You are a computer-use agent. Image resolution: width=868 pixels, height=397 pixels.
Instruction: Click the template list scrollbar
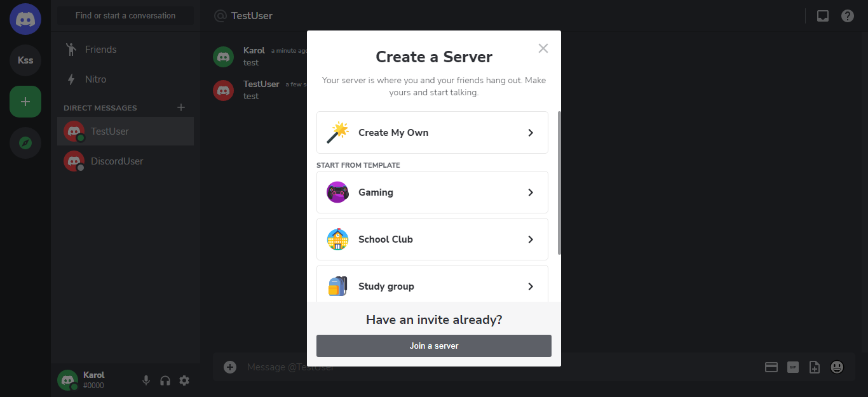[x=559, y=183]
